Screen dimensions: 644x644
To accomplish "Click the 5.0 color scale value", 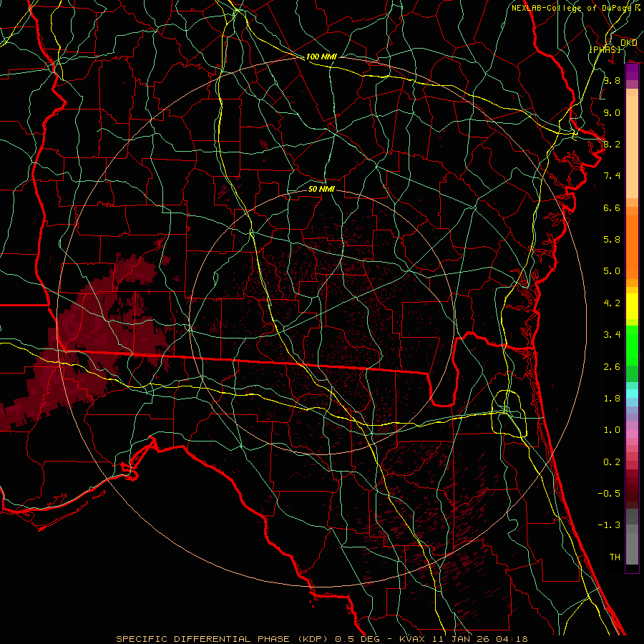I will (612, 271).
